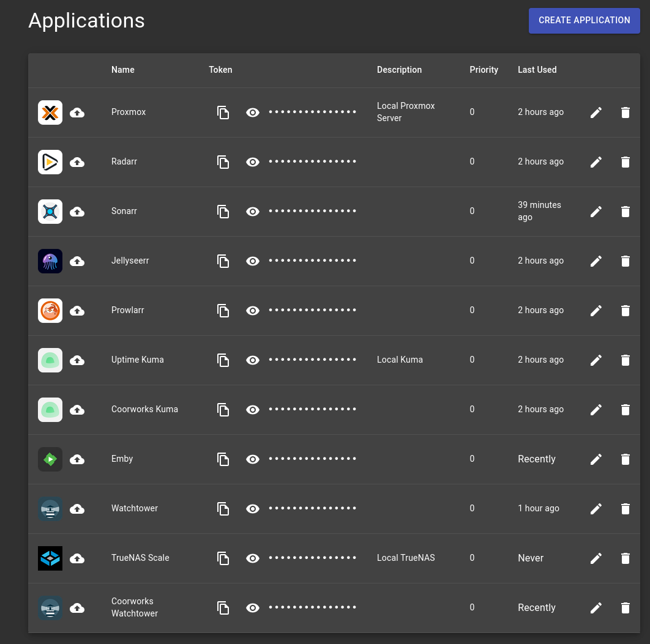Edit the Coorworks Watchtower application
The height and width of the screenshot is (644, 650).
click(596, 608)
